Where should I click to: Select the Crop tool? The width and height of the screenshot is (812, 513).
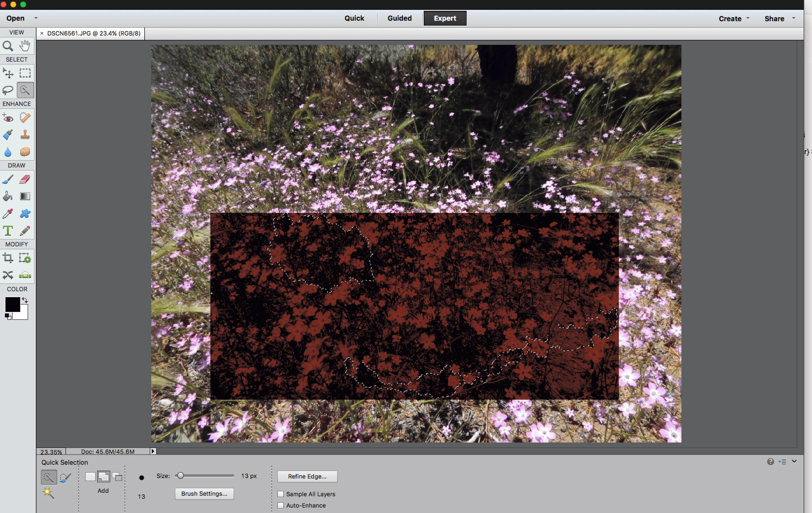point(8,258)
